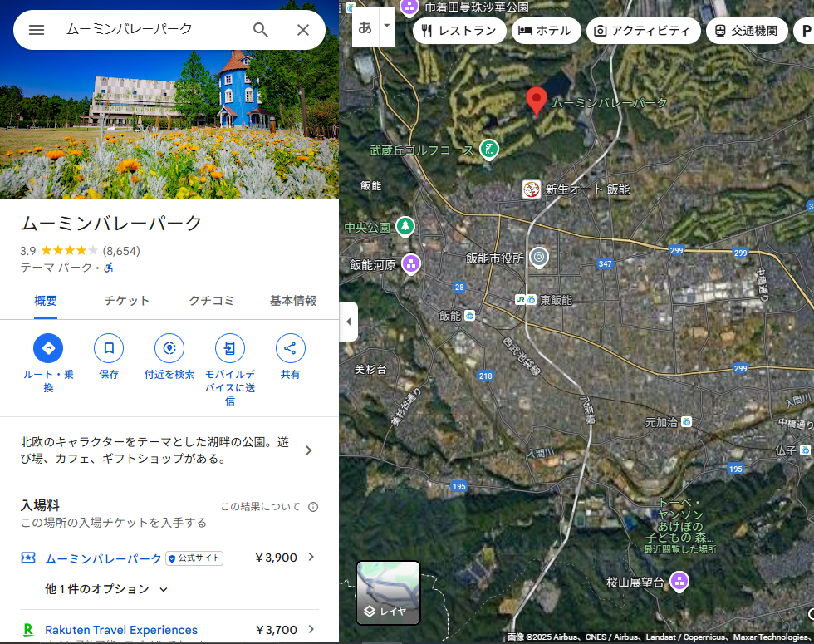Click the route 28 road shield
This screenshot has height=644, width=814.
[459, 287]
